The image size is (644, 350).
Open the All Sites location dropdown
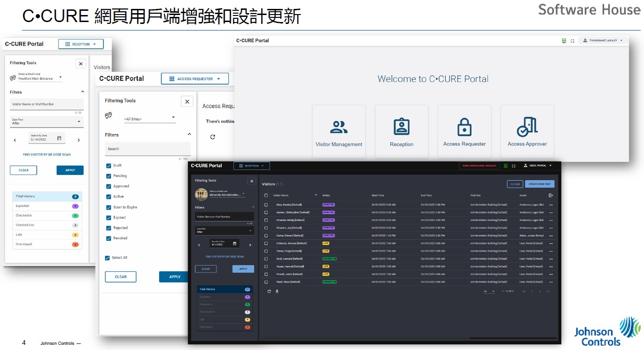tap(149, 119)
